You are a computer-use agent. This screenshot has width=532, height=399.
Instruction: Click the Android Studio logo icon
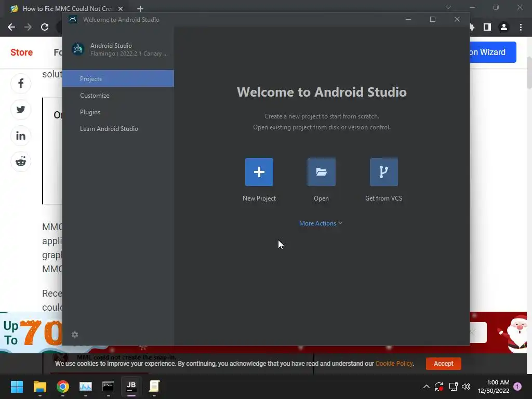pos(78,49)
